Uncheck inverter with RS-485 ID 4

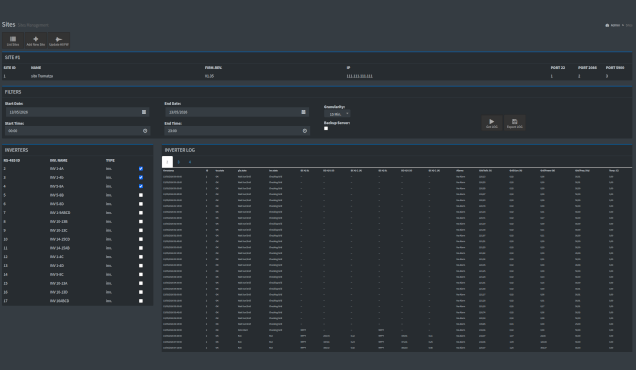coord(141,186)
